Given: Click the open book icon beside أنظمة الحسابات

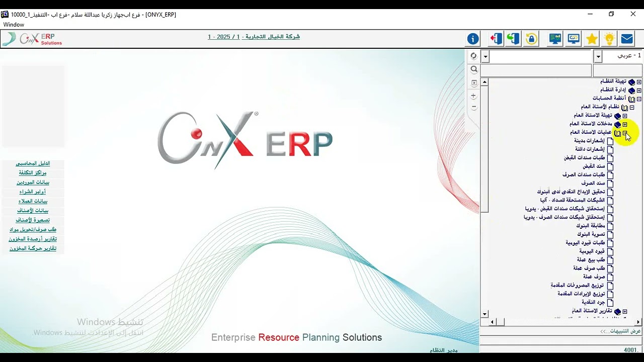Looking at the screenshot, I should point(631,99).
